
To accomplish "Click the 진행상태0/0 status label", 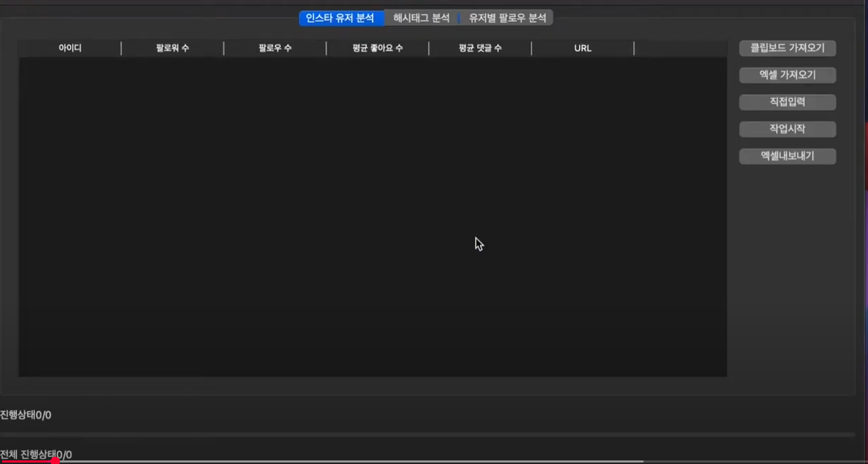I will point(26,415).
